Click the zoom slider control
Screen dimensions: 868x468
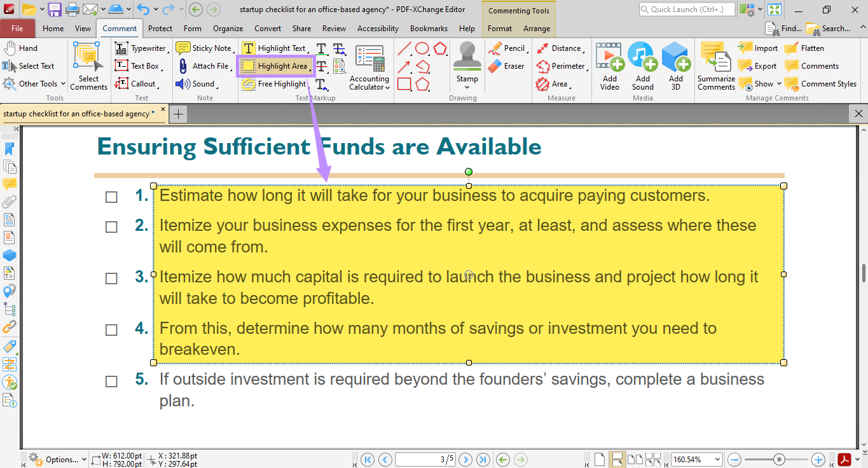pyautogui.click(x=780, y=458)
